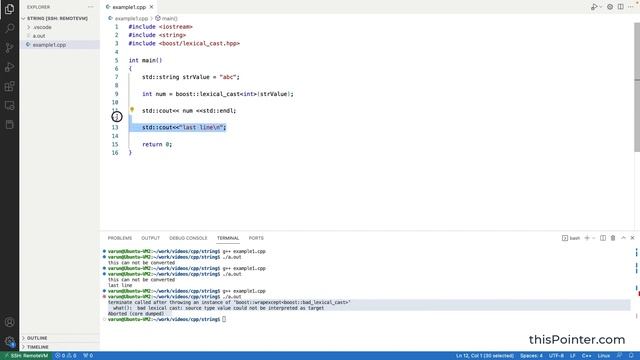Select example1.cpp in the Explorer

pyautogui.click(x=60, y=45)
